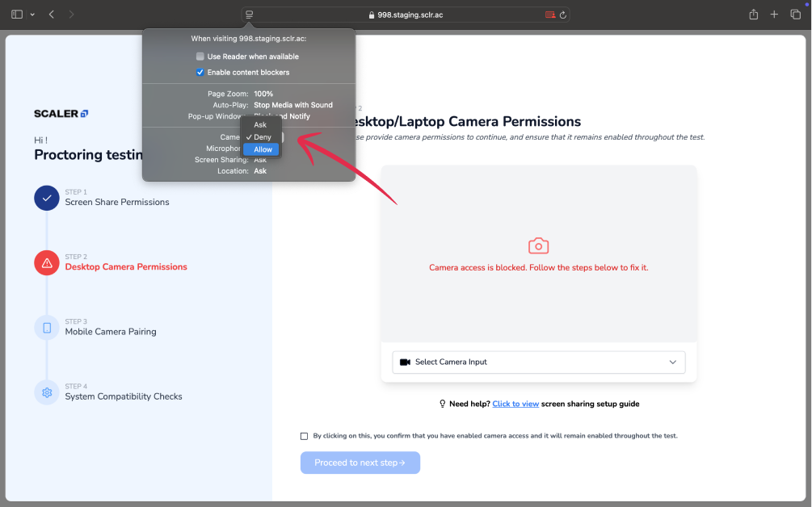Viewport: 812px width, 507px height.
Task: Open a new tab with plus icon
Action: (774, 15)
